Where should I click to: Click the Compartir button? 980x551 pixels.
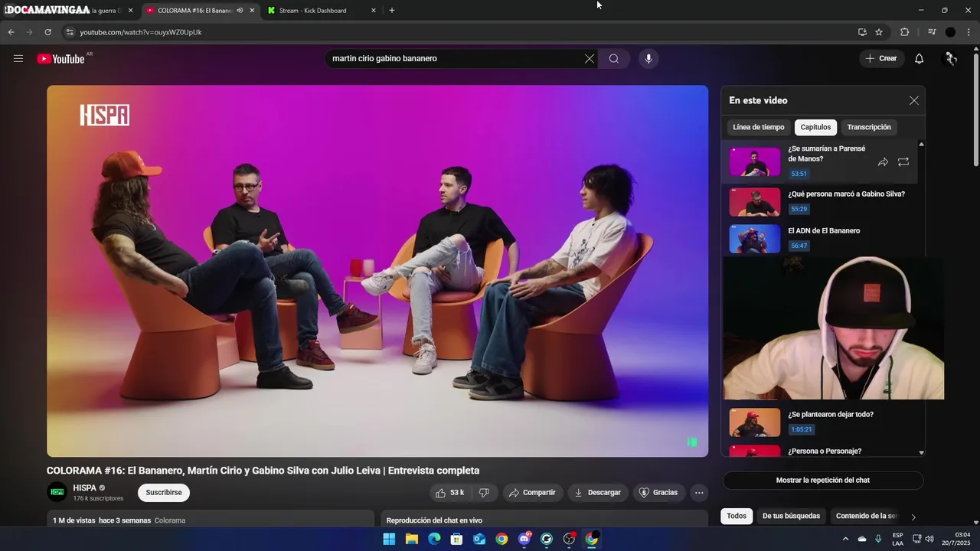532,493
